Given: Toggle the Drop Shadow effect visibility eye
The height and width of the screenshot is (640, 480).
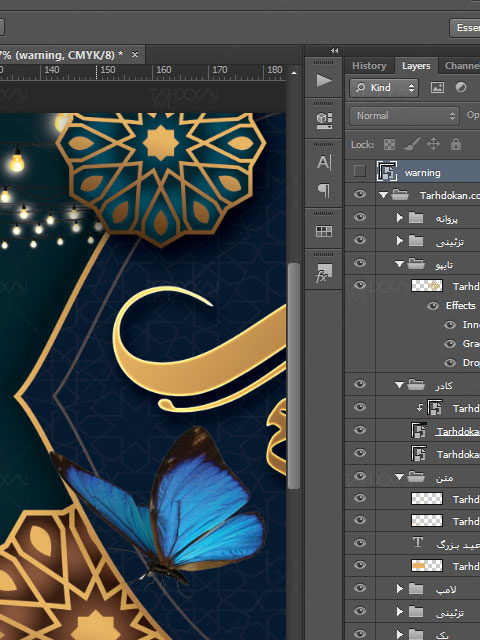Looking at the screenshot, I should (x=450, y=362).
